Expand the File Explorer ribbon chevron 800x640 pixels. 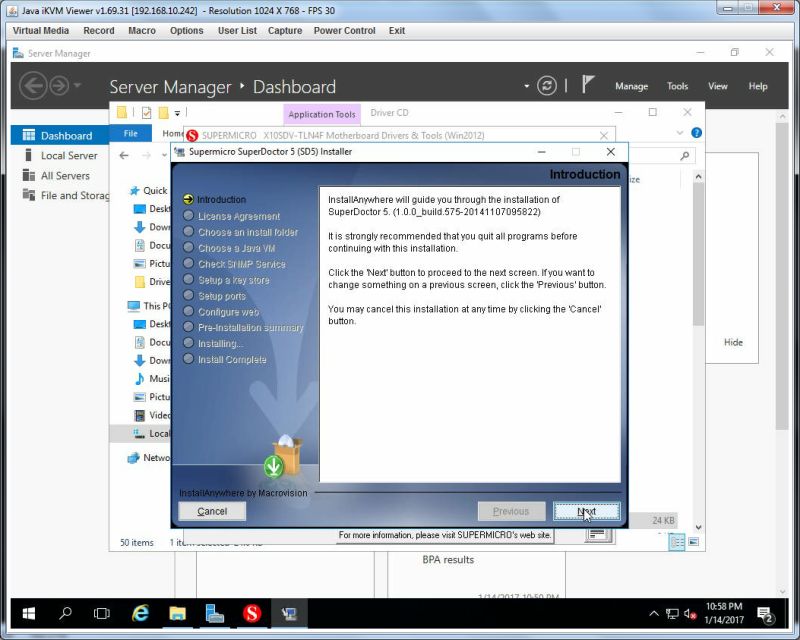[x=680, y=133]
